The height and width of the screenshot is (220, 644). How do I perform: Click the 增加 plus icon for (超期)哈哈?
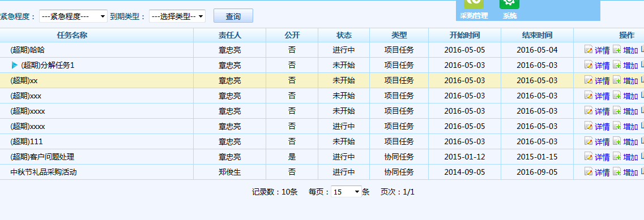click(617, 50)
